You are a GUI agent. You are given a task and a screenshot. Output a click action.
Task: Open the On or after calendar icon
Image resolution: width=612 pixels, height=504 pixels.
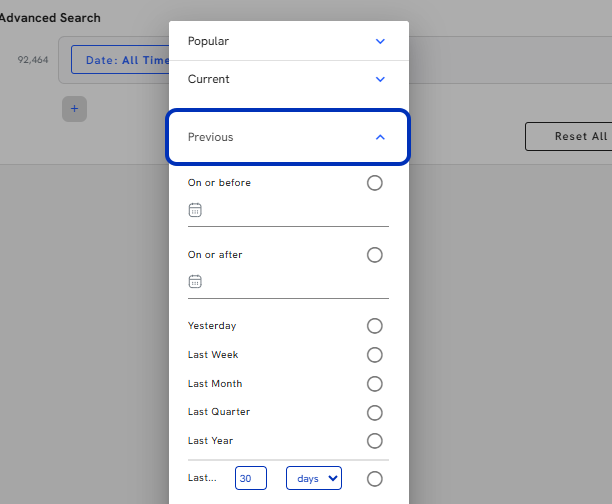click(195, 281)
